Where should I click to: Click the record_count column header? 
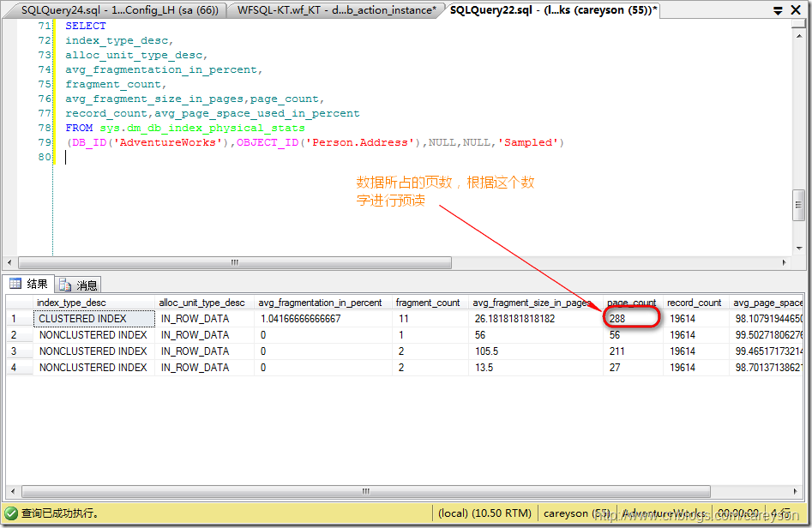(x=695, y=303)
